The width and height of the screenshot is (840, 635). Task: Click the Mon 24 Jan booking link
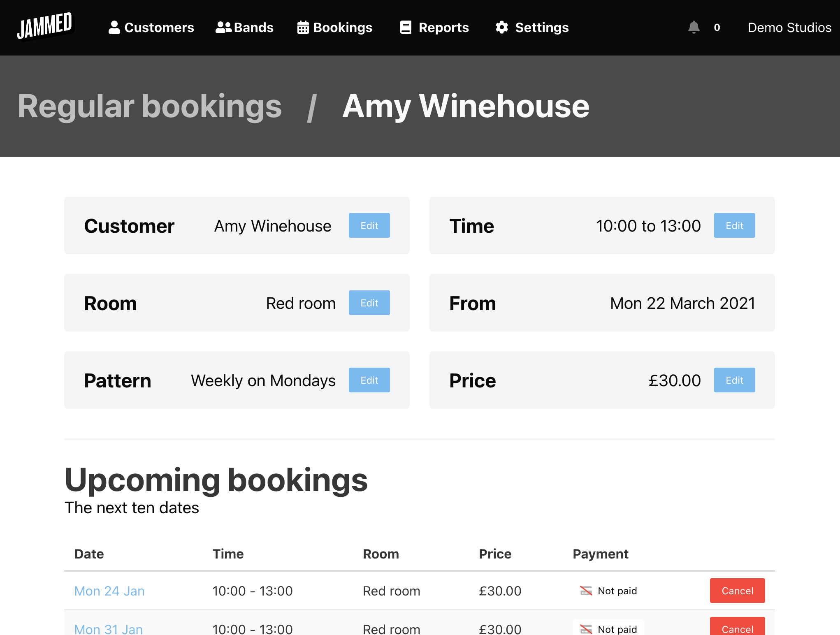pos(109,590)
